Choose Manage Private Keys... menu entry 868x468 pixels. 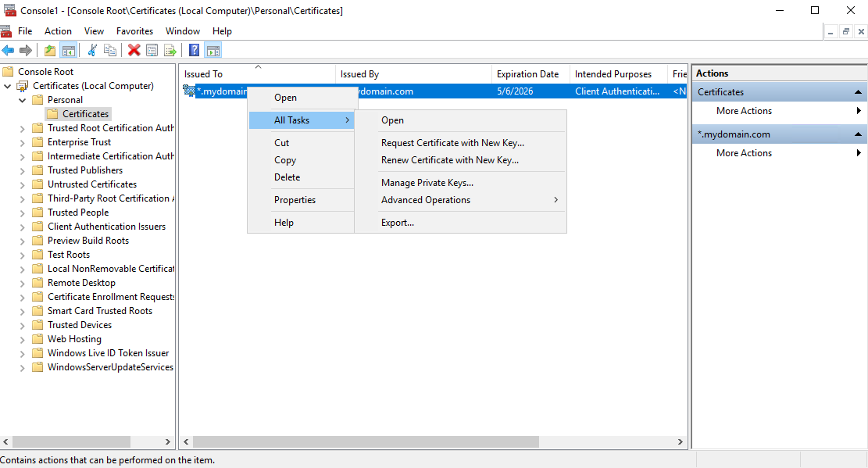(x=427, y=183)
